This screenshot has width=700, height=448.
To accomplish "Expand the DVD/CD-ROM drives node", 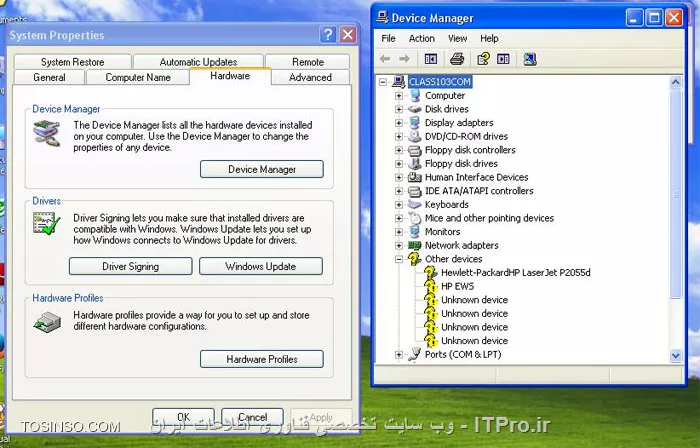I will tap(399, 137).
